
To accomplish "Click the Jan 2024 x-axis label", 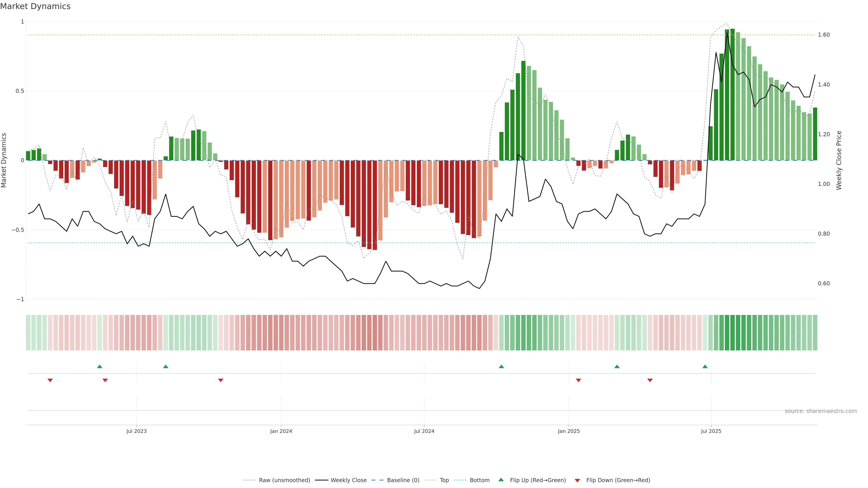I will (x=281, y=431).
